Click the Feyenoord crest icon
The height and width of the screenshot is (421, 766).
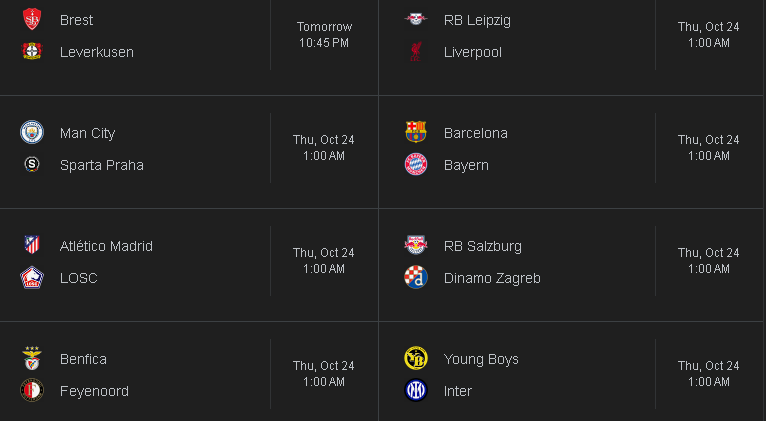(32, 390)
